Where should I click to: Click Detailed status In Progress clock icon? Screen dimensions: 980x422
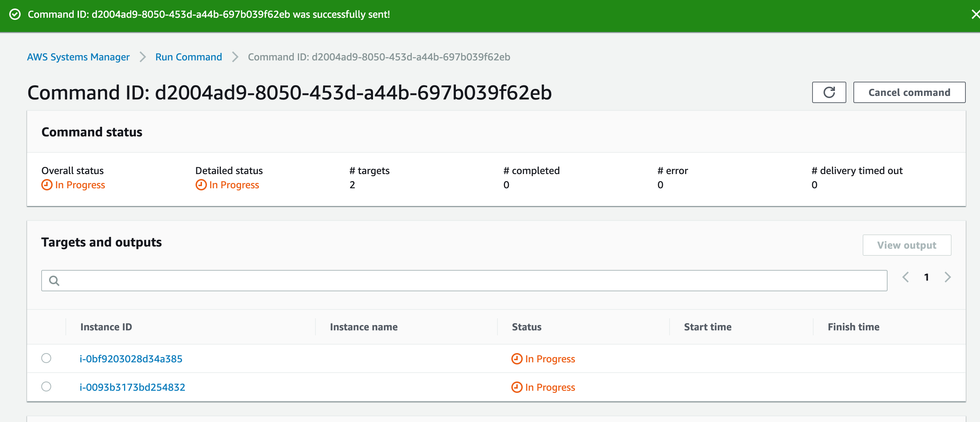pos(201,185)
